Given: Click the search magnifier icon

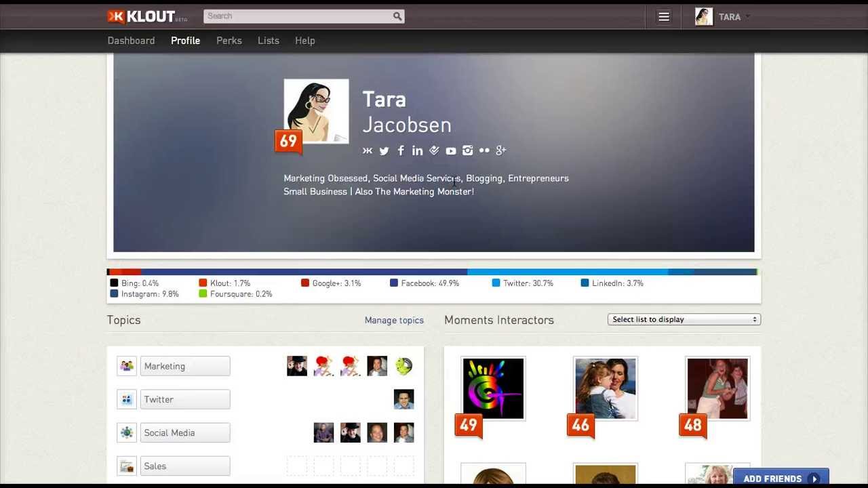Looking at the screenshot, I should (x=397, y=16).
